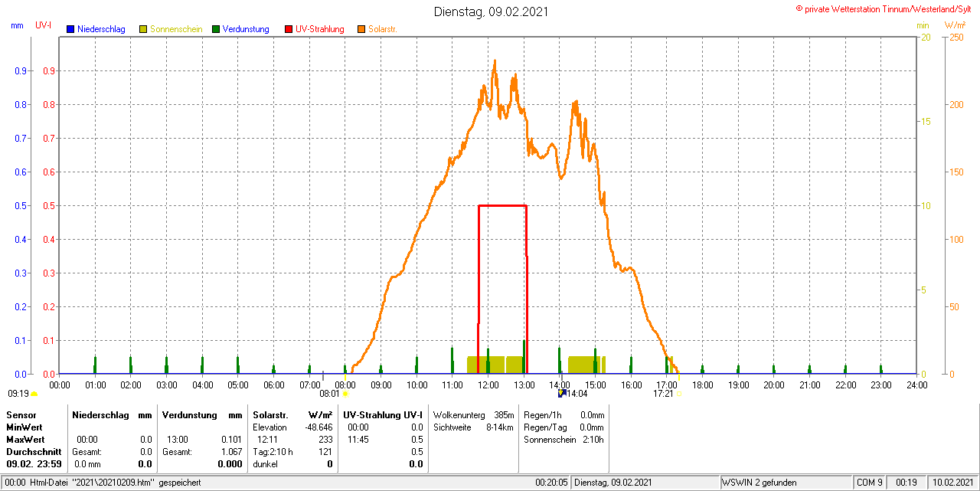Click the 250 tick on the right axis

(x=956, y=37)
